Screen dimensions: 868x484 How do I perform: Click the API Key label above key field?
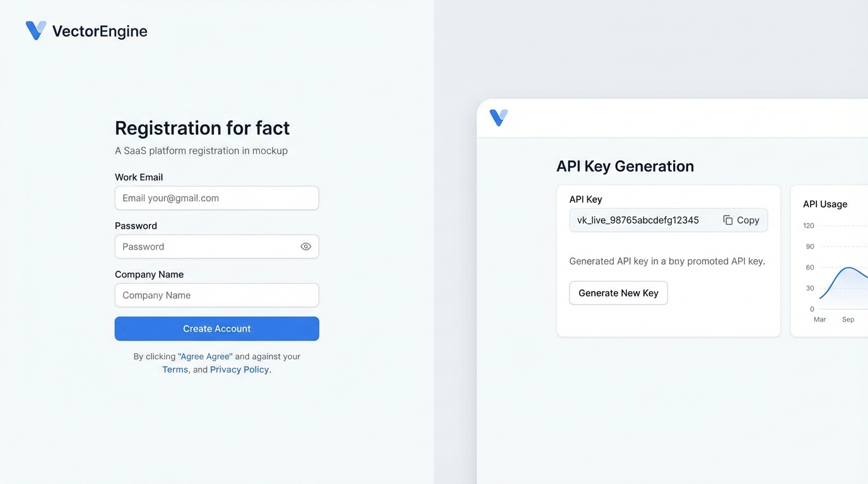pyautogui.click(x=585, y=199)
